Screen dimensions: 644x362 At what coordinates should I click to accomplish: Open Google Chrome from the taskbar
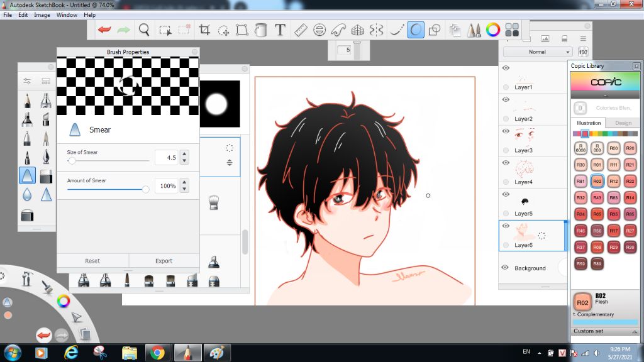pos(157,353)
